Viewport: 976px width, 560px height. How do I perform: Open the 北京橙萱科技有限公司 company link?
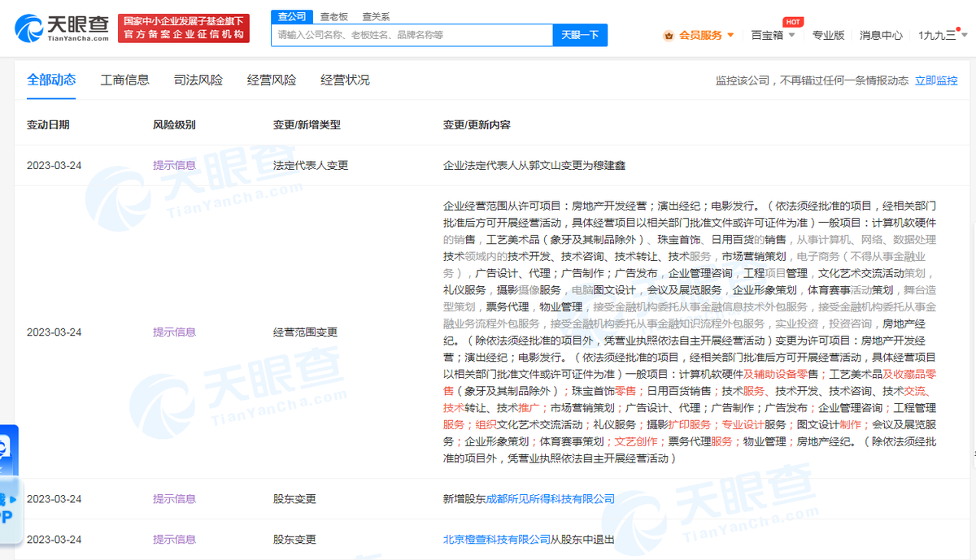[x=497, y=540]
